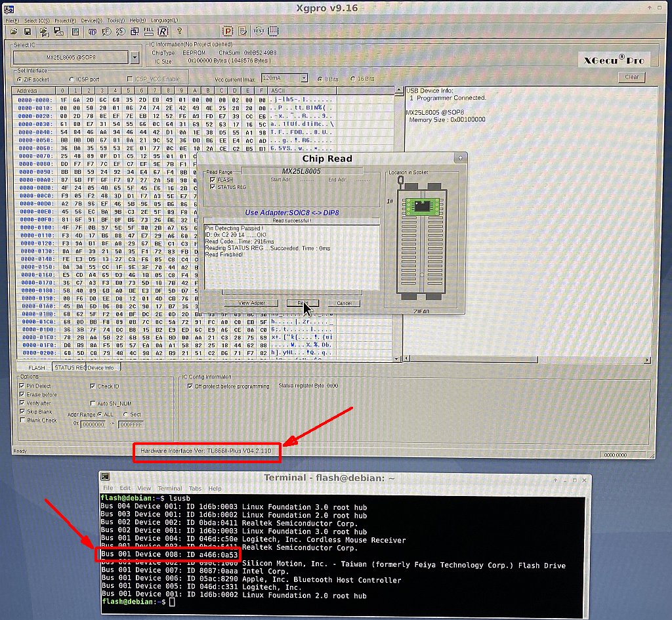This screenshot has width=672, height=620.
Task: Open the Terminal window's Edit menu
Action: [125, 488]
